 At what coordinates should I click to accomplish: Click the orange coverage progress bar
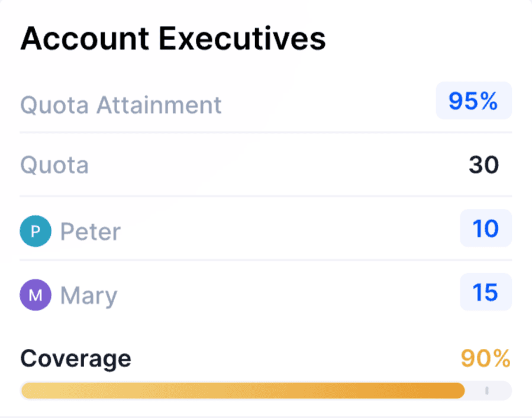tap(243, 391)
